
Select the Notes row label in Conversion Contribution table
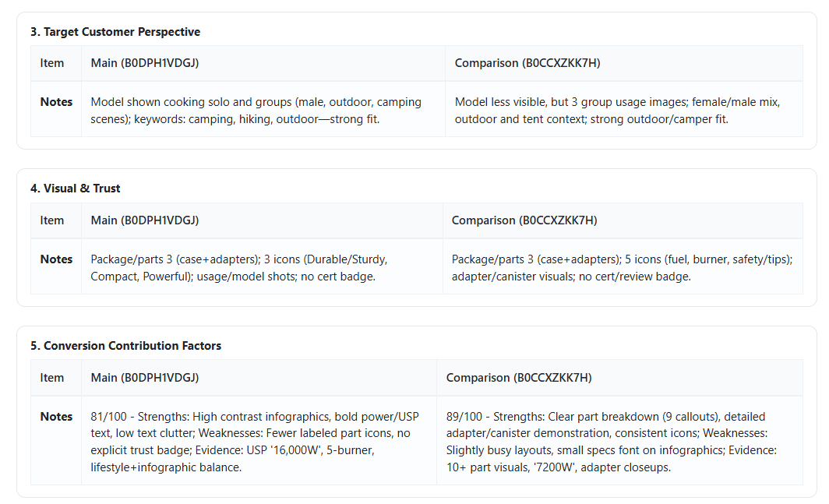click(56, 417)
